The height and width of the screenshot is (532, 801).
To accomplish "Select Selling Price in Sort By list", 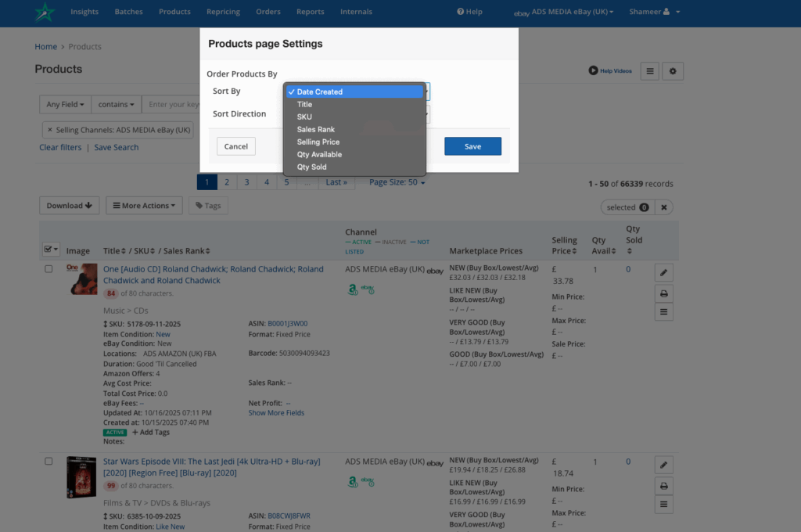I will click(318, 142).
